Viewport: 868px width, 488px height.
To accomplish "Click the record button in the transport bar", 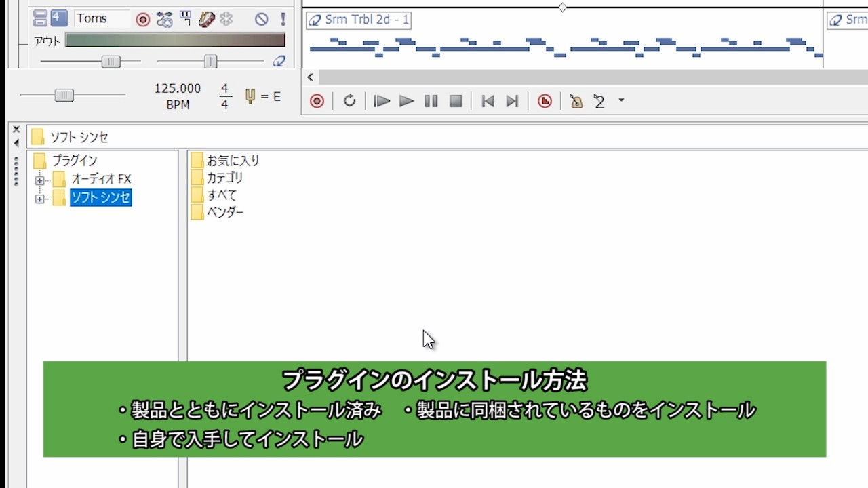I will (x=317, y=101).
